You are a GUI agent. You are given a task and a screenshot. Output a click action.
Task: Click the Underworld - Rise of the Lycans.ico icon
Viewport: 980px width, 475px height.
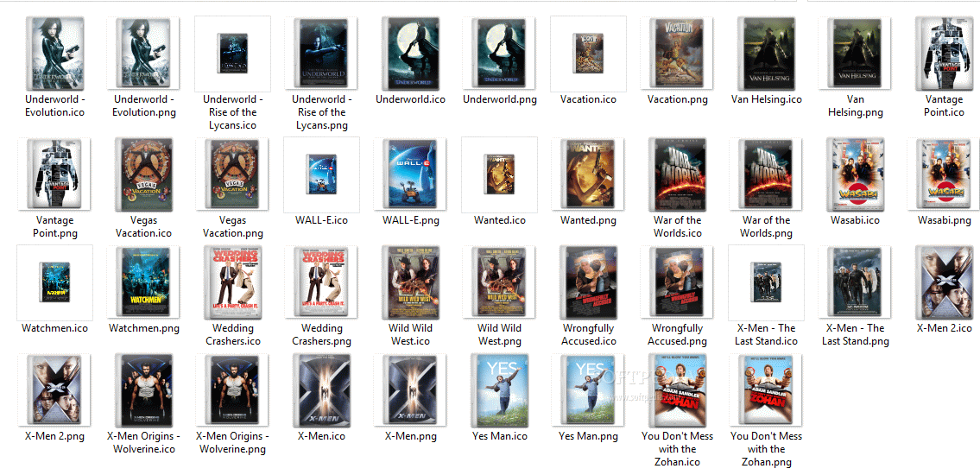click(232, 54)
